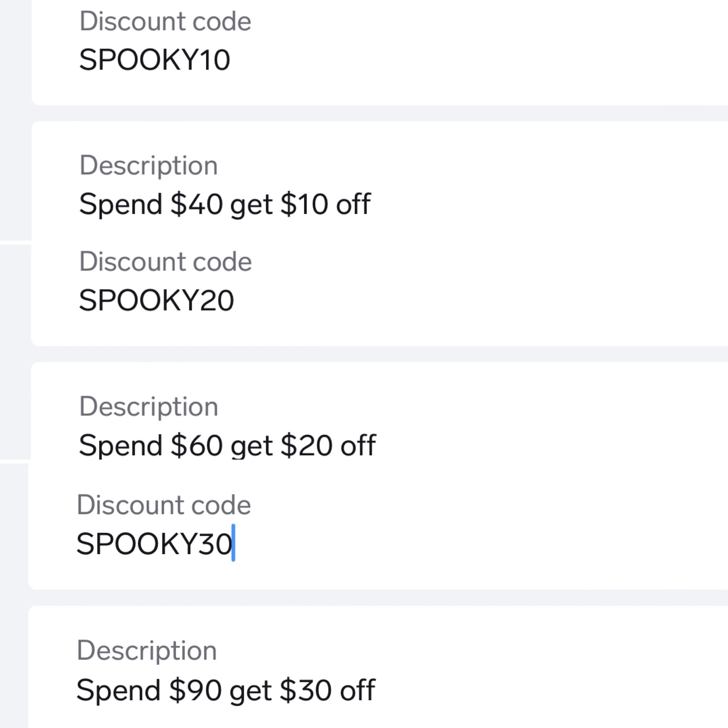This screenshot has height=728, width=728.
Task: Select the "Spend $60 get $20 off" description
Action: point(227,445)
